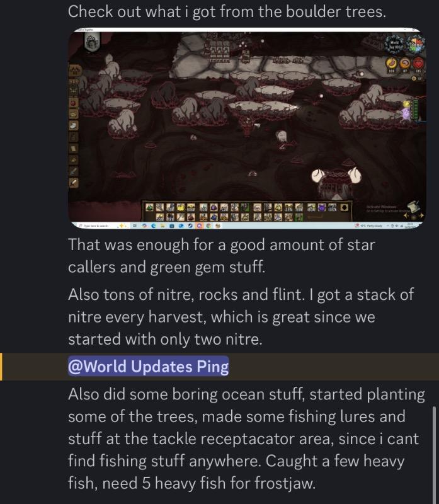The width and height of the screenshot is (439, 504).
Task: Click the world day counter clock
Action: click(394, 44)
